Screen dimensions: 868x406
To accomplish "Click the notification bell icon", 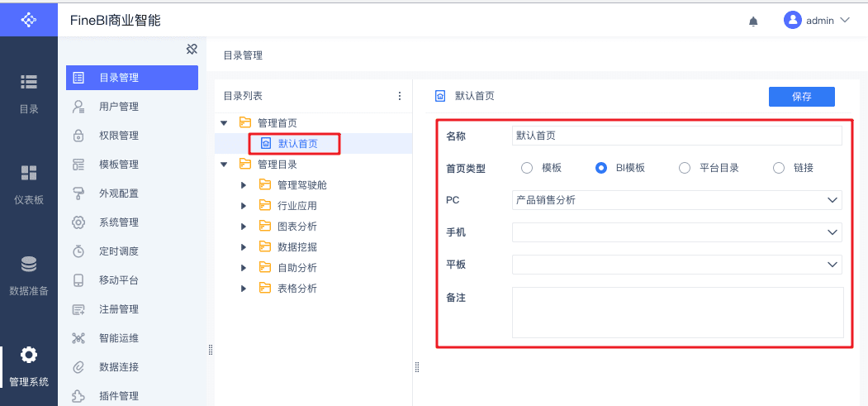I will click(x=753, y=21).
